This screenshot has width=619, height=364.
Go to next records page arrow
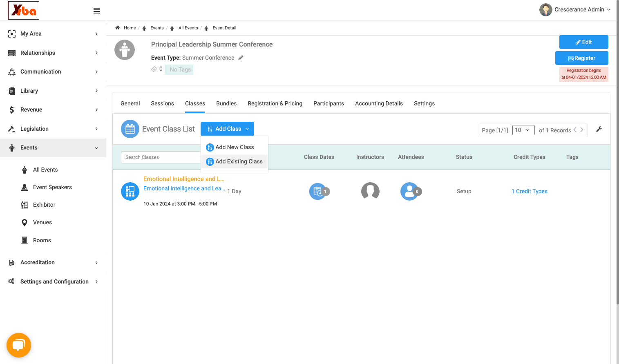tap(582, 130)
